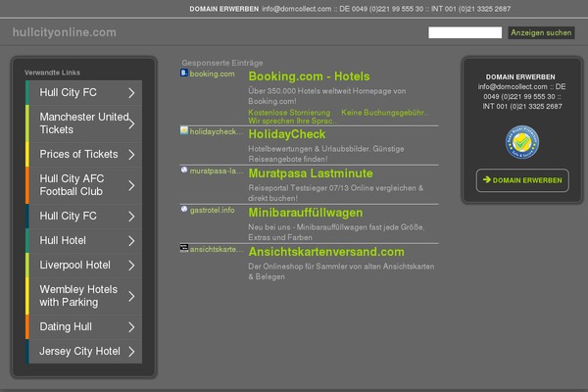Click the hullcityonline.com site title
Viewport: 588px width, 392px height.
pyautogui.click(x=65, y=32)
